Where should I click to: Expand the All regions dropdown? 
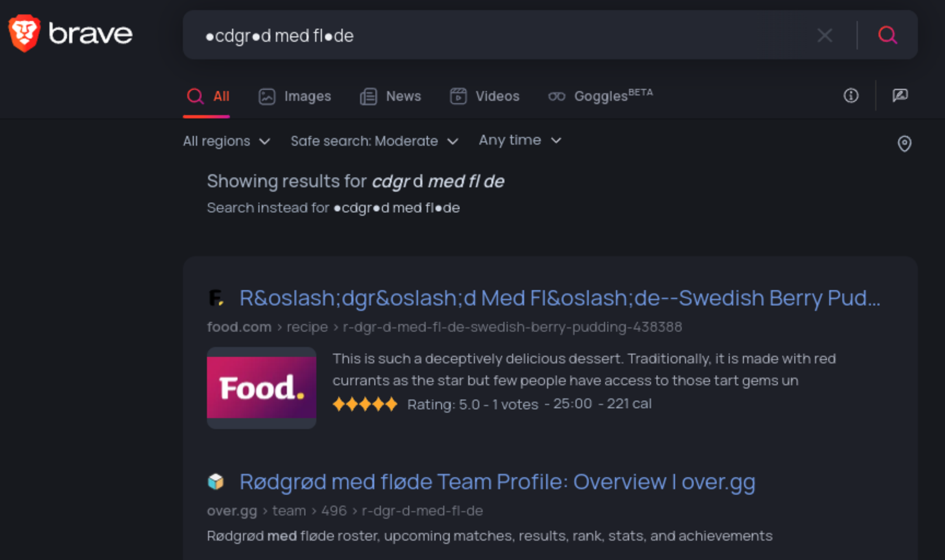tap(226, 141)
